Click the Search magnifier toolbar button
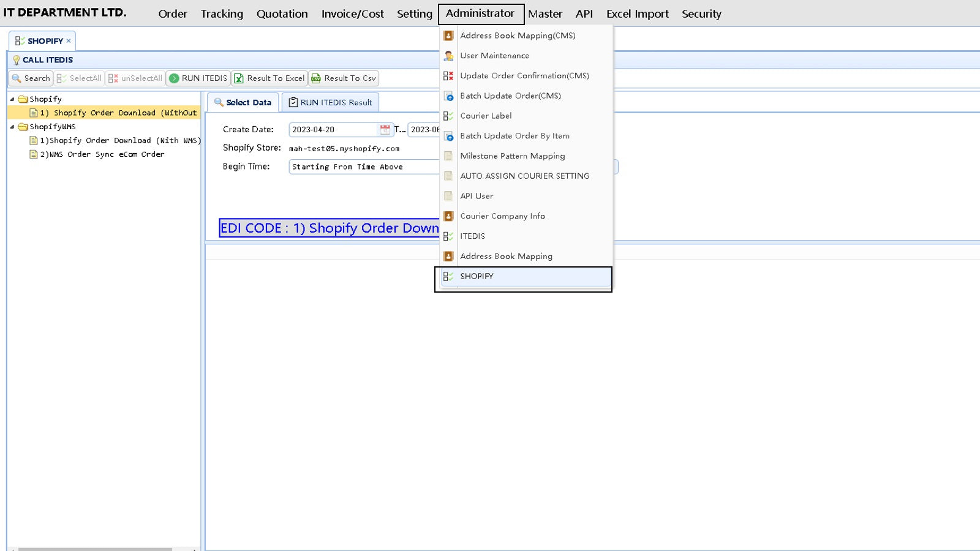 pyautogui.click(x=31, y=78)
